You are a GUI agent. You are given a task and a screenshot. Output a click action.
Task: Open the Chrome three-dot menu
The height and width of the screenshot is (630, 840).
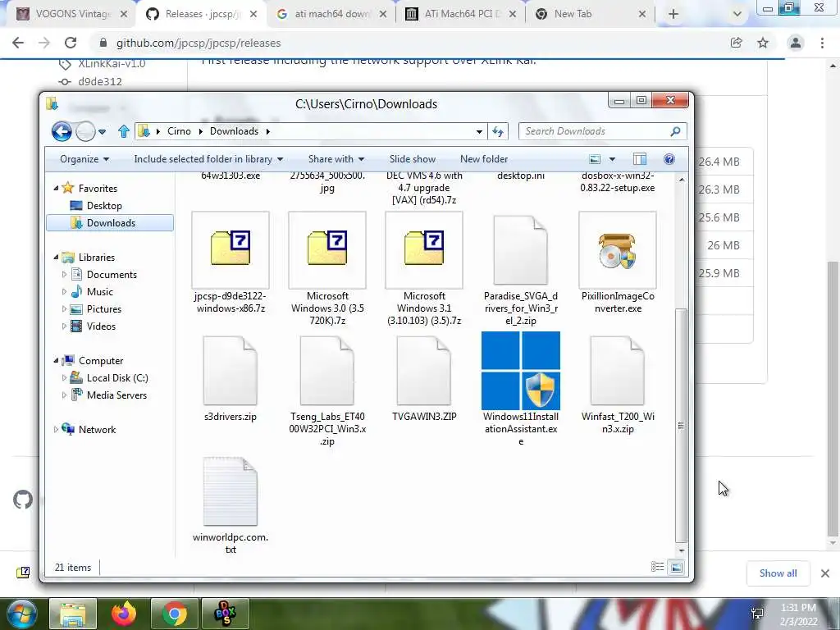pyautogui.click(x=822, y=43)
